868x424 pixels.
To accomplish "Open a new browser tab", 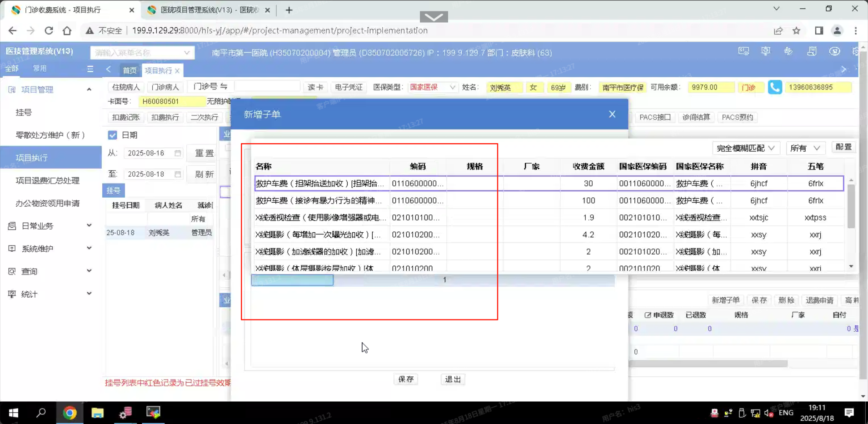I will (x=289, y=10).
